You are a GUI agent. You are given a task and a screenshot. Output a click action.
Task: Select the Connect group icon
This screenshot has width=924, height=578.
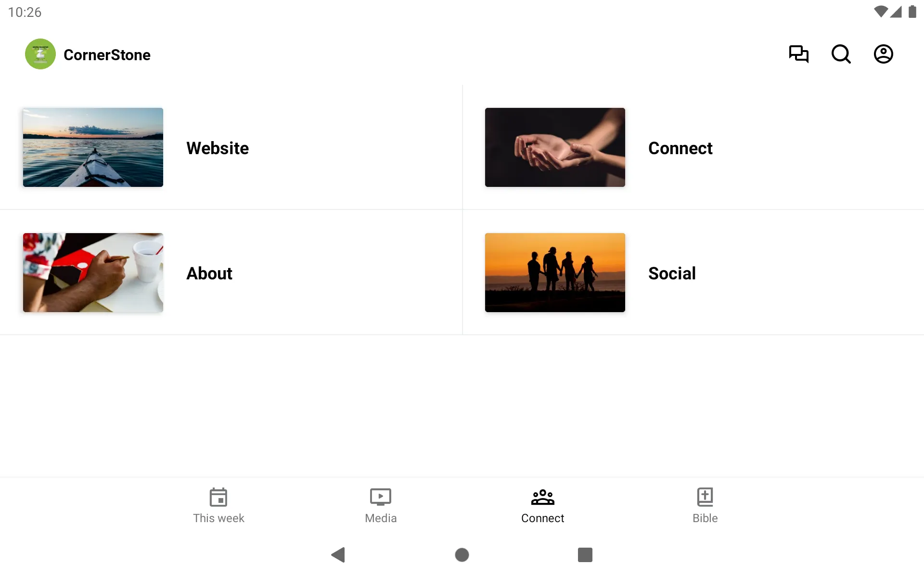pos(542,497)
